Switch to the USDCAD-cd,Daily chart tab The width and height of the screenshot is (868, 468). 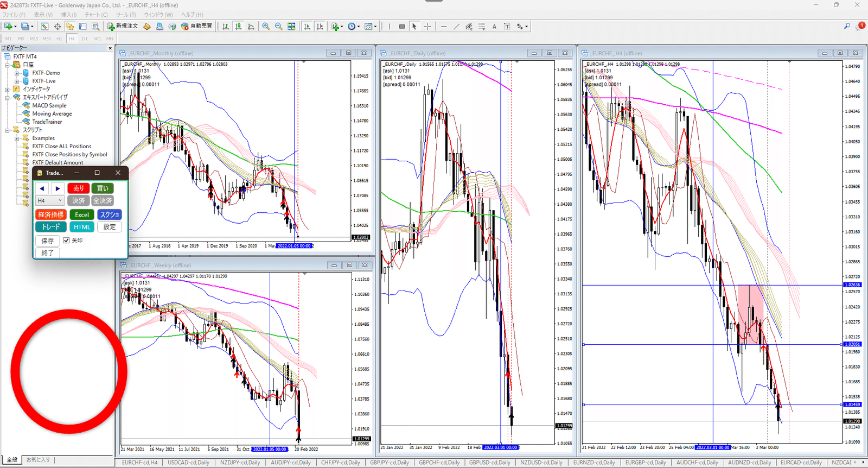[188, 463]
